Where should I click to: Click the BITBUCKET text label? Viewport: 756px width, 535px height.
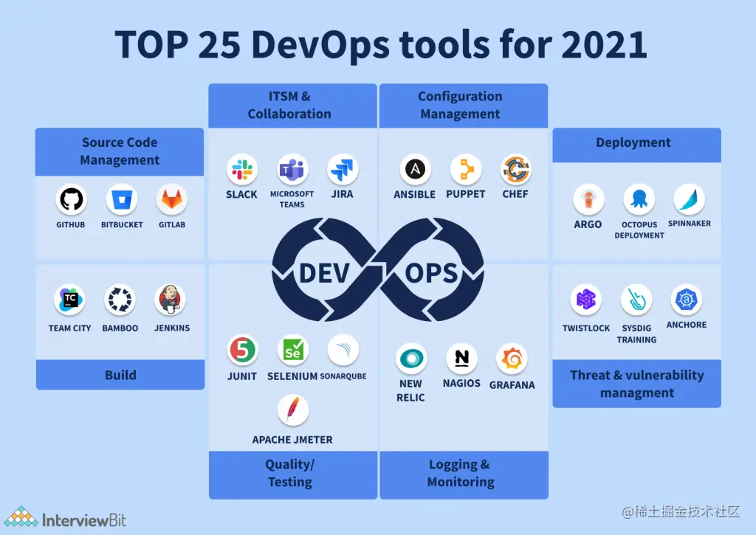point(122,224)
